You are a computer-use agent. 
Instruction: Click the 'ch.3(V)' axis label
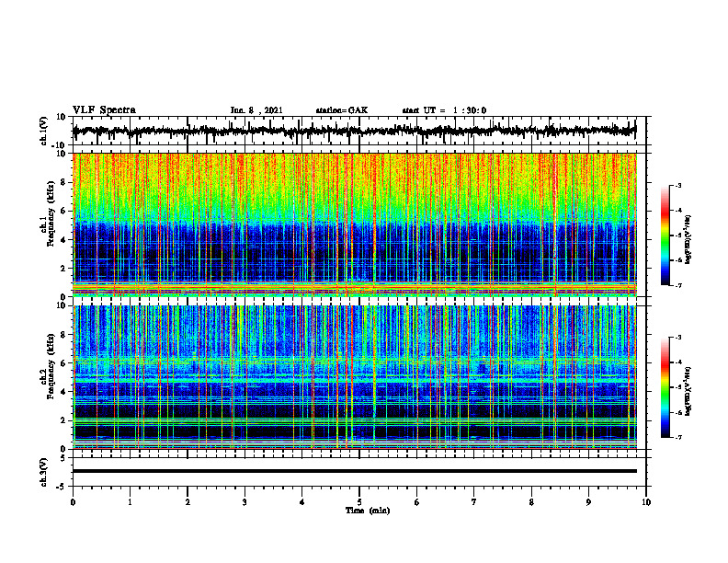click(x=44, y=472)
